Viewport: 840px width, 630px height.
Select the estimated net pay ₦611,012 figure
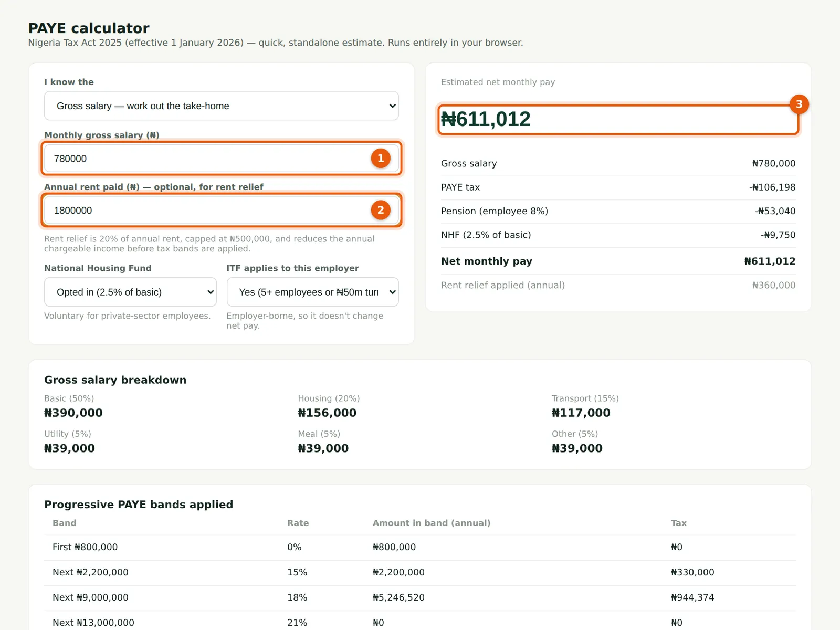(x=486, y=119)
